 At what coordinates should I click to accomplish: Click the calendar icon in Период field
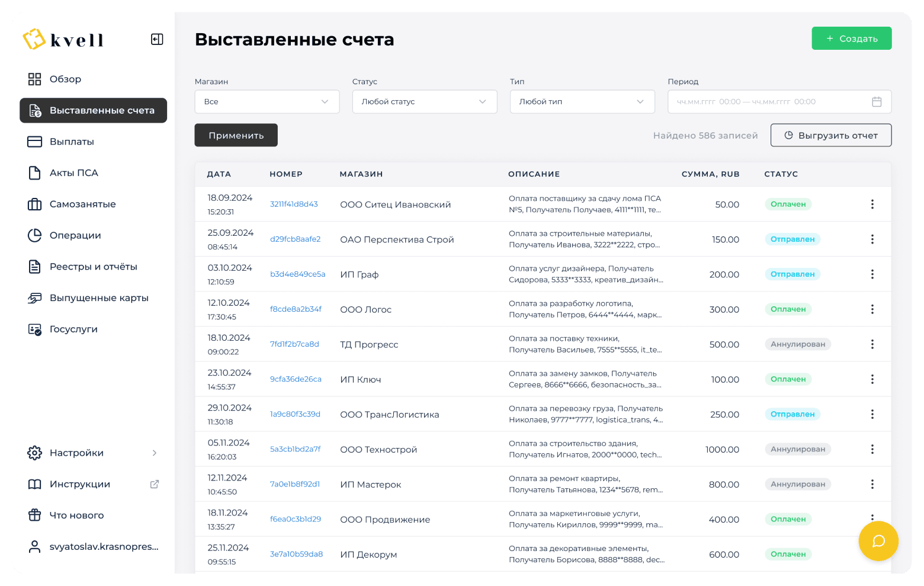point(877,102)
